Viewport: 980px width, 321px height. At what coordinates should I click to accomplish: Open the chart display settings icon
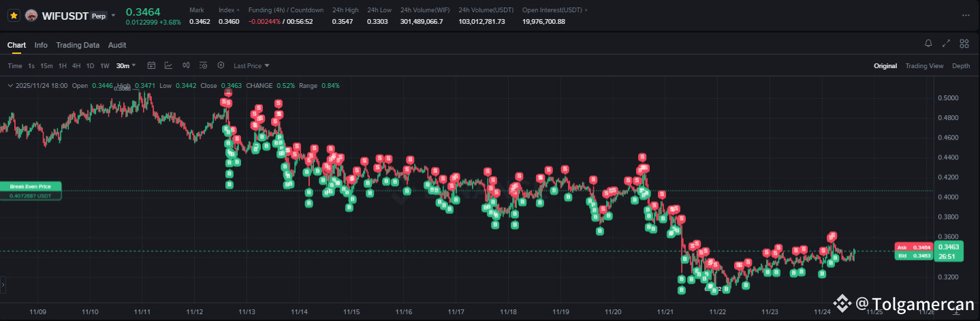203,65
